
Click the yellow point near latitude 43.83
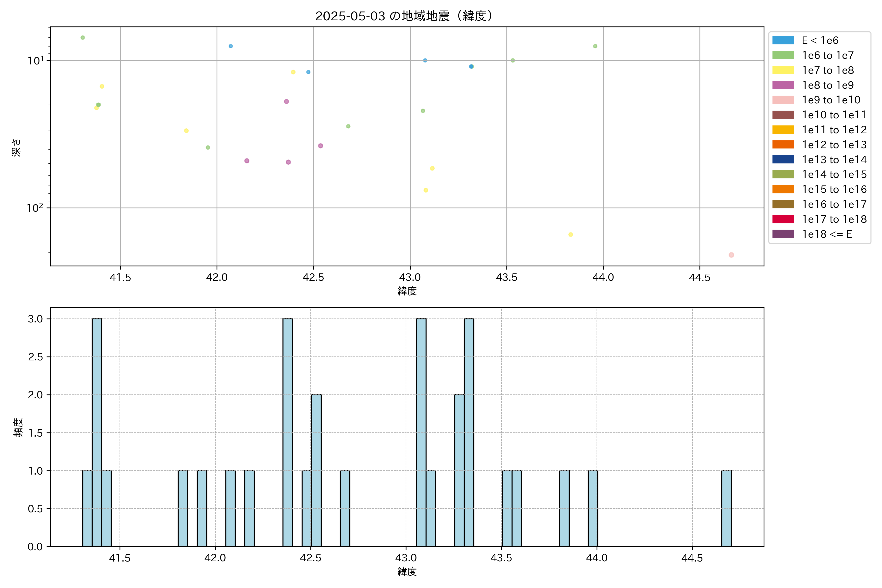click(x=570, y=234)
